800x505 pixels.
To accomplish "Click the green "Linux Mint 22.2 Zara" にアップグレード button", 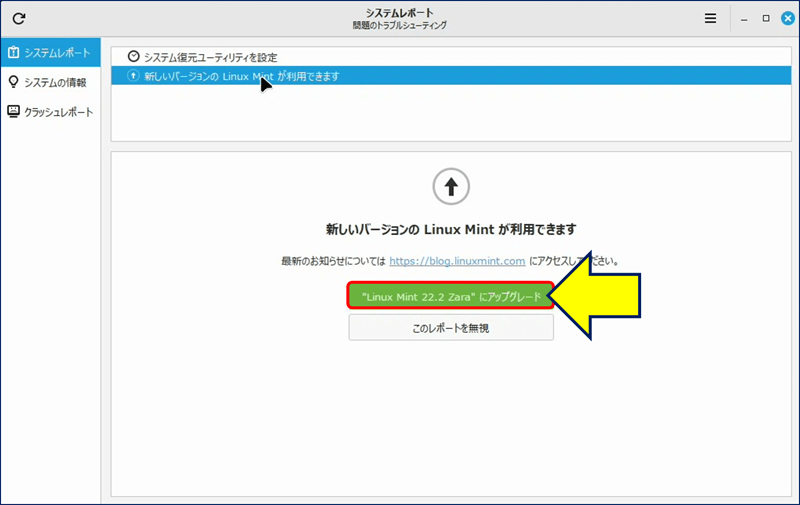I will [x=451, y=296].
